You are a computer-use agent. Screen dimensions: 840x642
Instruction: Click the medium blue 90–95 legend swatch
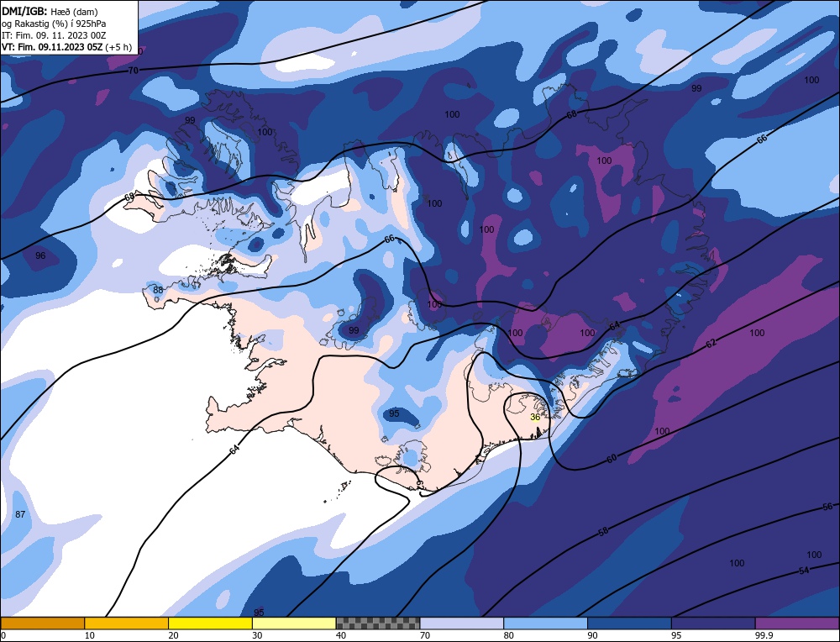(629, 623)
